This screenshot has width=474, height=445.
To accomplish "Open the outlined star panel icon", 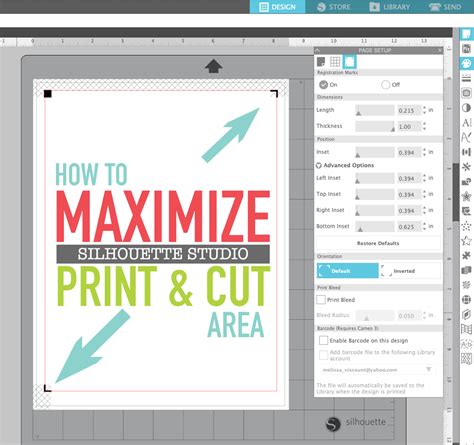I will coord(467,241).
